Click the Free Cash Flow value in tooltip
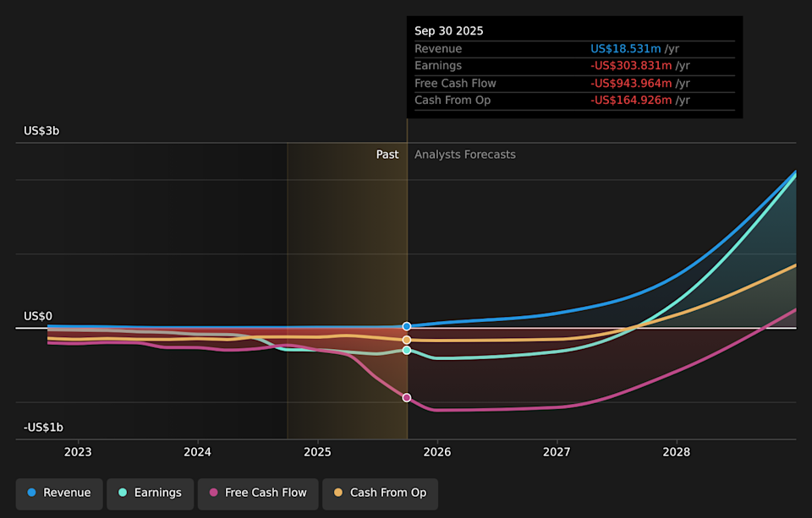The image size is (812, 518). coord(631,83)
